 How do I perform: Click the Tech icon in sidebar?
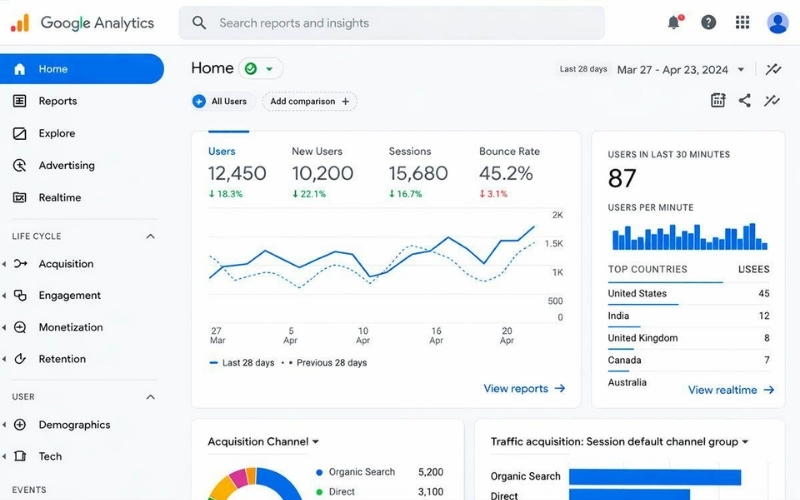pyautogui.click(x=20, y=456)
